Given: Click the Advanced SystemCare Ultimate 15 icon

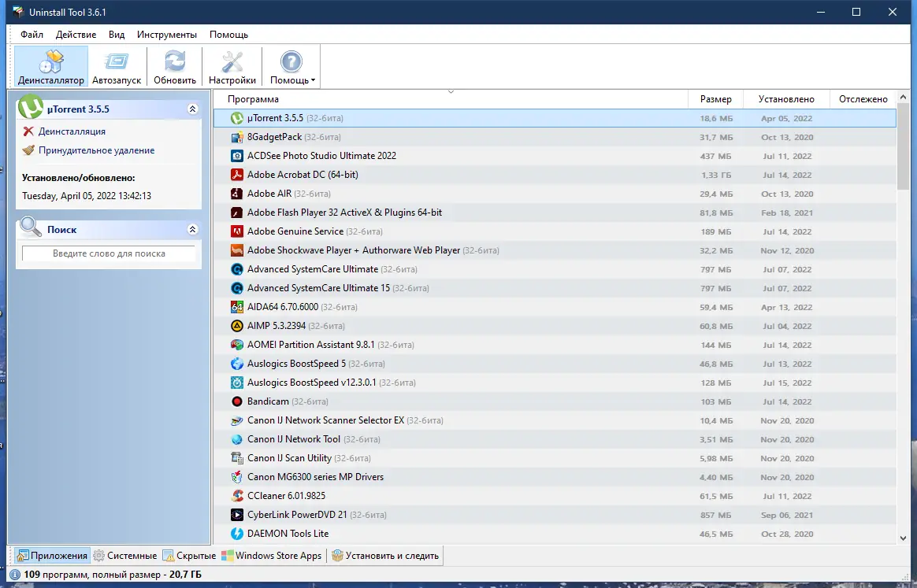Looking at the screenshot, I should (x=237, y=288).
